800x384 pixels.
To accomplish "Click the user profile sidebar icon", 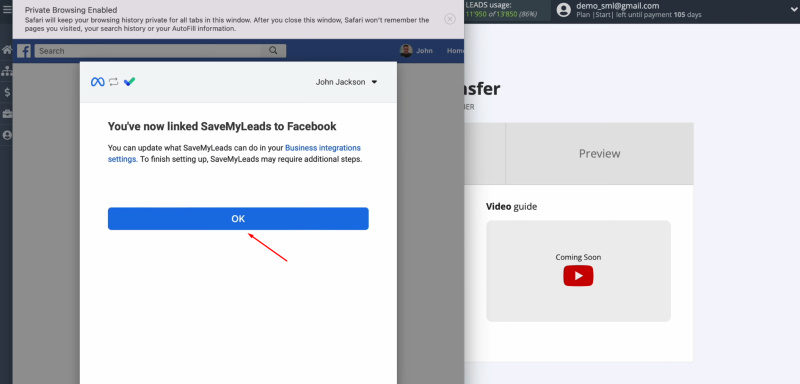I will pos(7,135).
